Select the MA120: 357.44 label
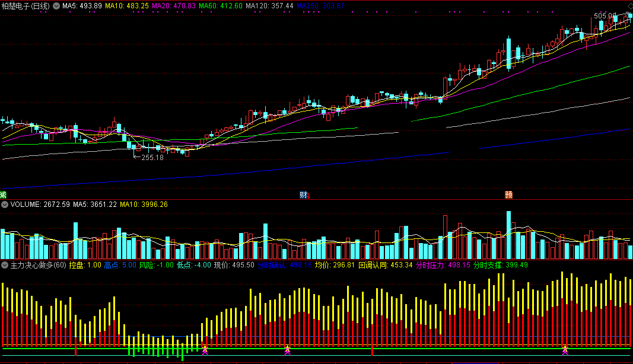This screenshot has height=364, width=633. tap(269, 6)
